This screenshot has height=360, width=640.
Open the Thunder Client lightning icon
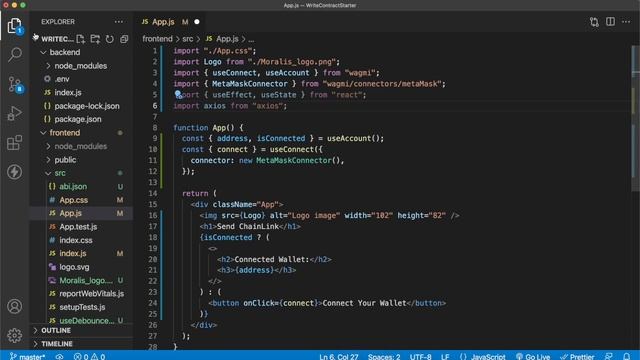click(x=14, y=172)
